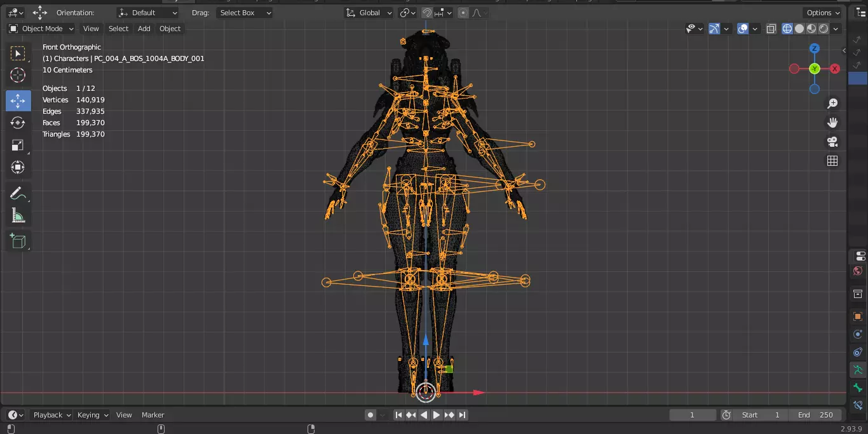Jump to the end frame
Image resolution: width=868 pixels, height=434 pixels.
[x=462, y=415]
